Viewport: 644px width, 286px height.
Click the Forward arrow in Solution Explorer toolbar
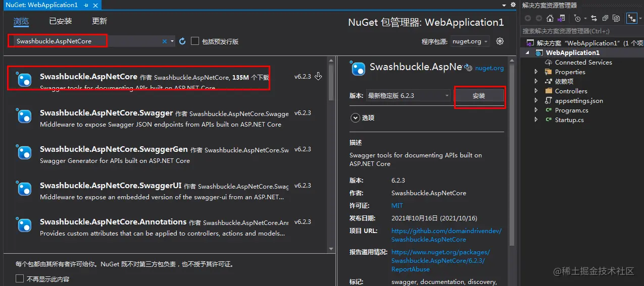pyautogui.click(x=538, y=18)
